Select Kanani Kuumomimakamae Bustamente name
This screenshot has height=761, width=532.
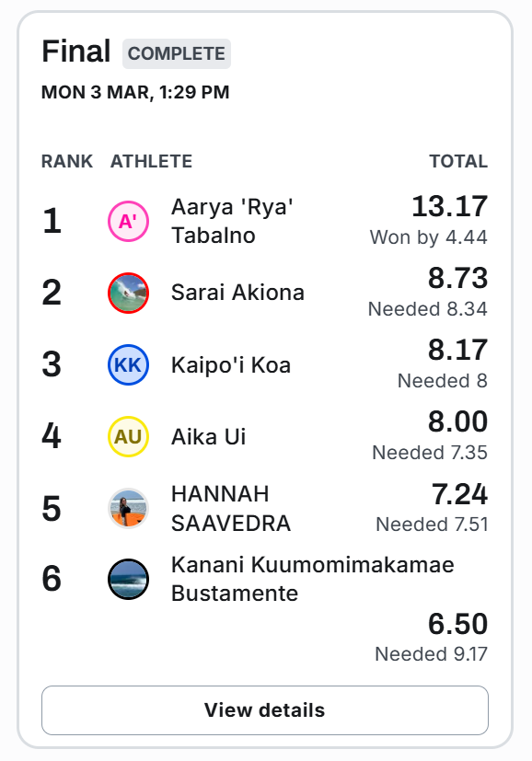point(313,579)
